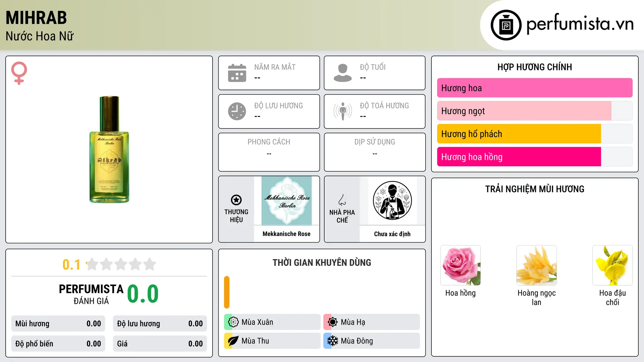Screen dimensions: 644x362
Task: Open the Chưa xác định perfumer link
Action: [x=392, y=234]
